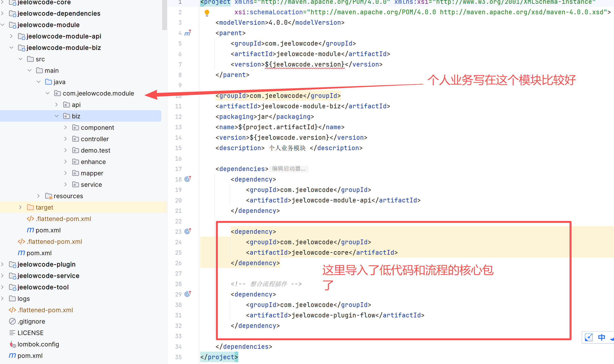Click the dependency gutter icon on line 23

[188, 231]
